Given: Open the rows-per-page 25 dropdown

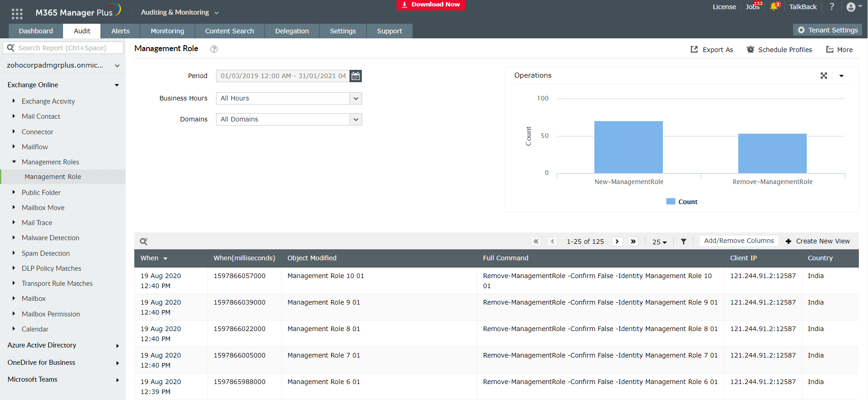Looking at the screenshot, I should pos(659,242).
